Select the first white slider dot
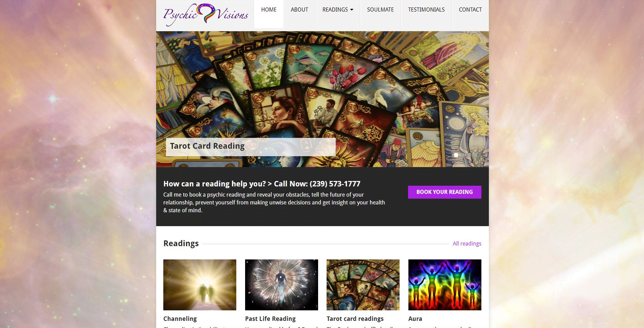The image size is (644, 328). pos(456,155)
